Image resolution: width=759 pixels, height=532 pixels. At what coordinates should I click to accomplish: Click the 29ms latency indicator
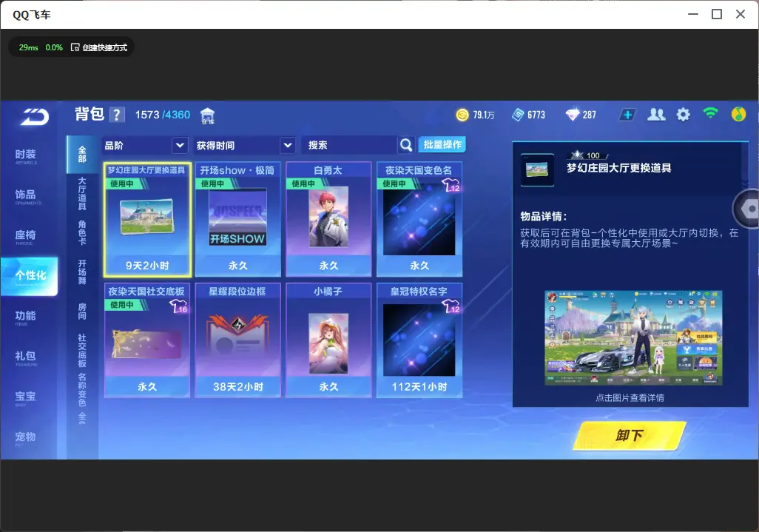(29, 47)
